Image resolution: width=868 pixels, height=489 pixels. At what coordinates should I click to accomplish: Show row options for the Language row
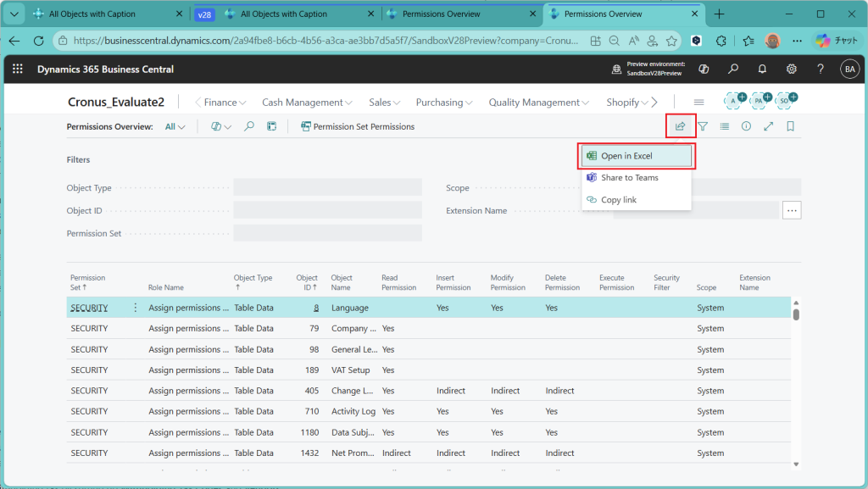[x=135, y=308]
